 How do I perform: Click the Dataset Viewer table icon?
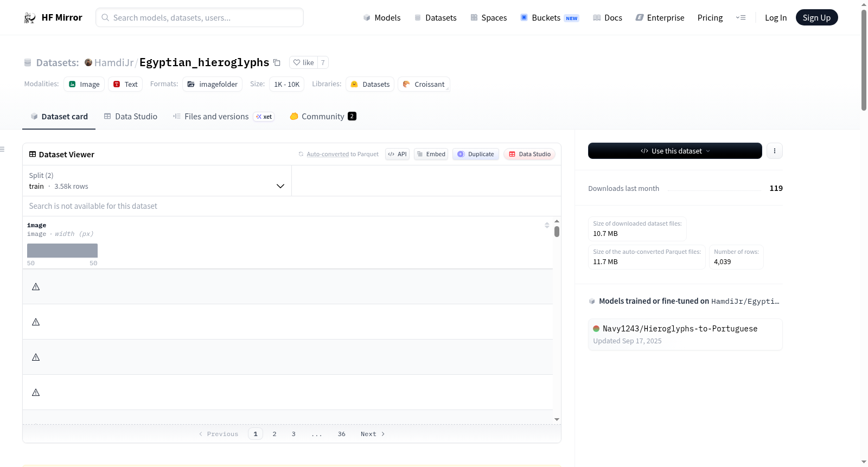[x=33, y=155]
